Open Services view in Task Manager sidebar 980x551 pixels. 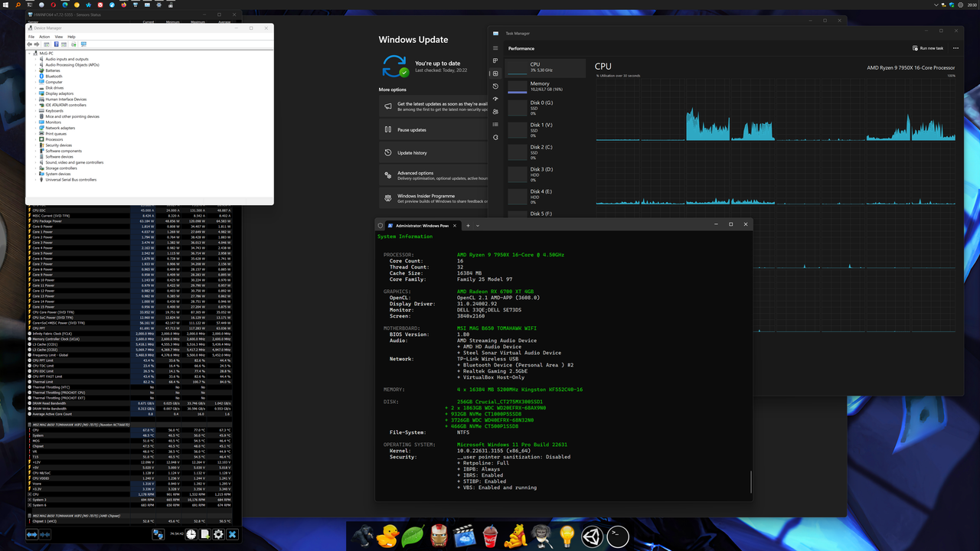(x=495, y=138)
